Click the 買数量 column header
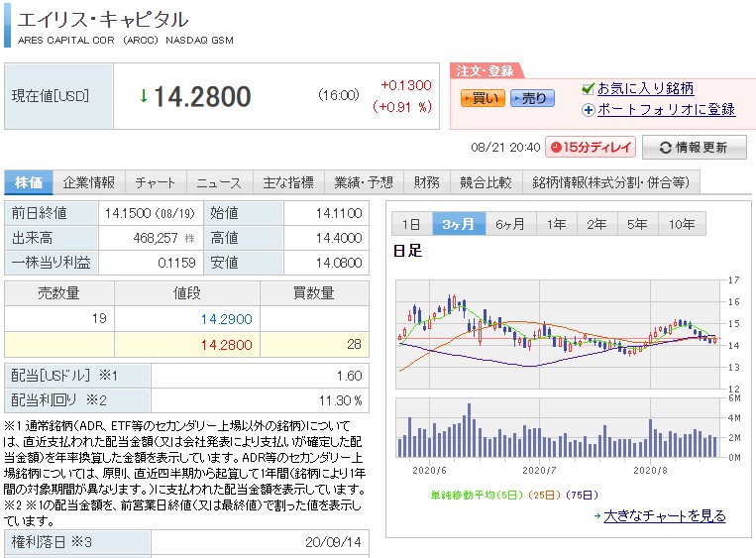756x558 pixels. coord(314,293)
